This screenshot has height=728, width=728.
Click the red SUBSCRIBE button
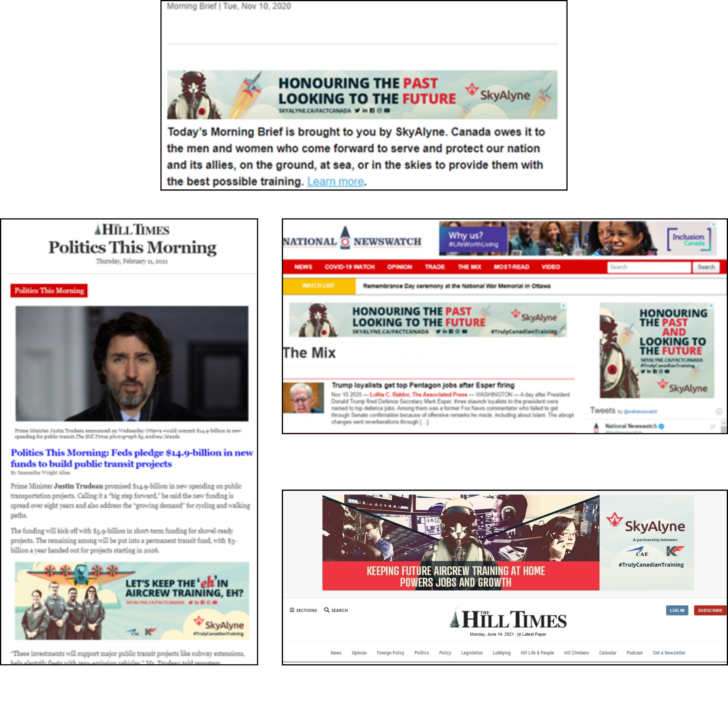(x=710, y=610)
